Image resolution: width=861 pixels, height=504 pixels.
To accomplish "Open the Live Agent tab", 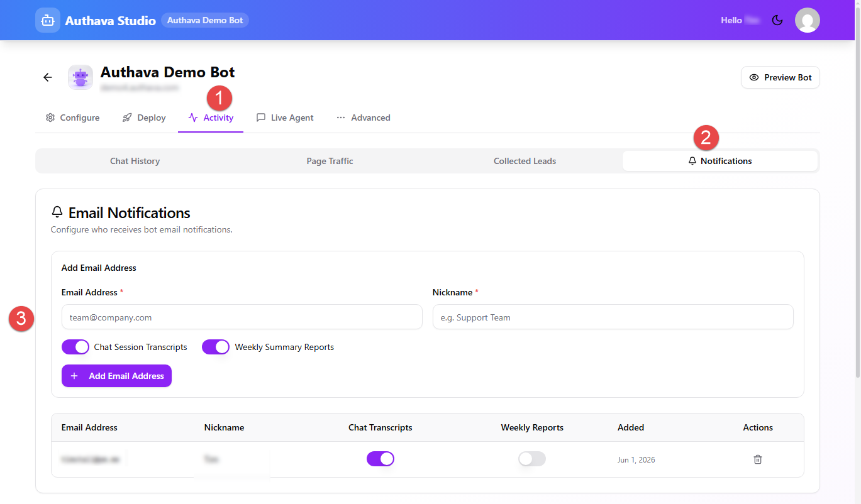I will click(x=285, y=118).
